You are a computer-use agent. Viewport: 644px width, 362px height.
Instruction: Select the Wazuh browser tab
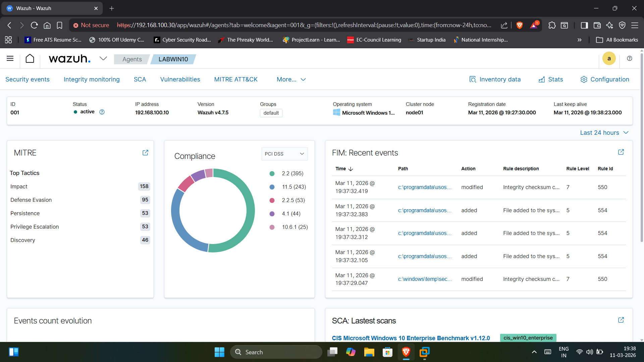[52, 8]
